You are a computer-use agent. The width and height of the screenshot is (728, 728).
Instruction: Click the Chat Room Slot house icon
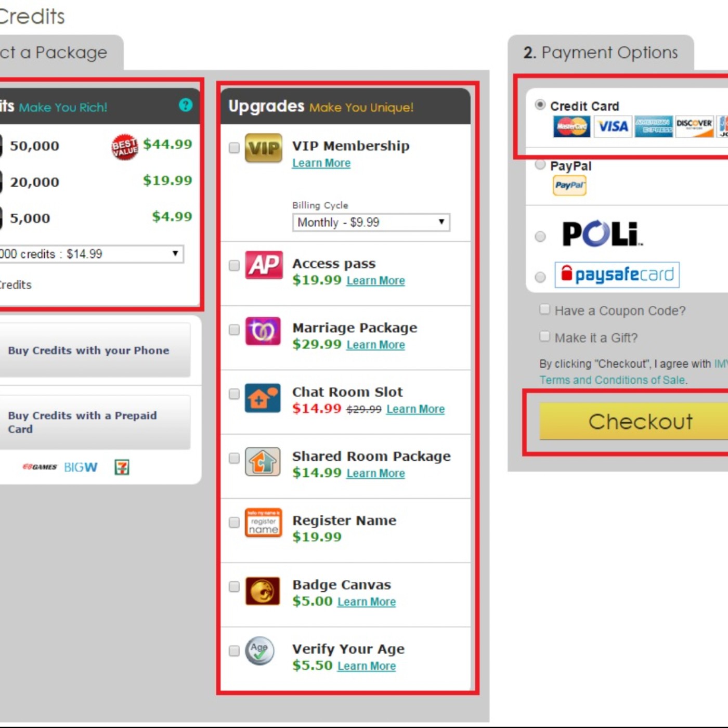[263, 398]
